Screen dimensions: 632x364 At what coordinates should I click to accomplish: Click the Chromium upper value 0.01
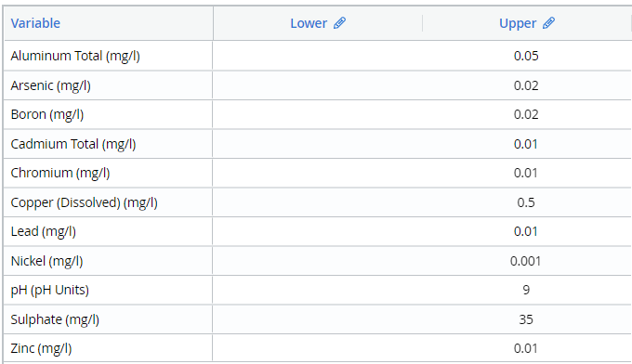(526, 173)
